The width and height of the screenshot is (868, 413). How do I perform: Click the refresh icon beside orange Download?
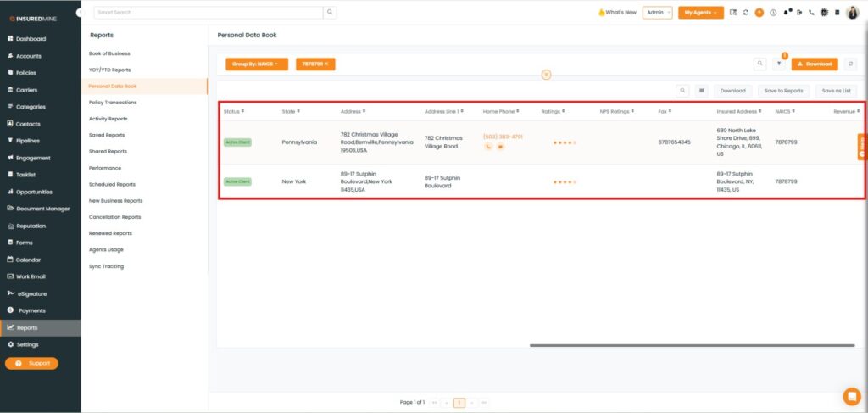tap(850, 64)
